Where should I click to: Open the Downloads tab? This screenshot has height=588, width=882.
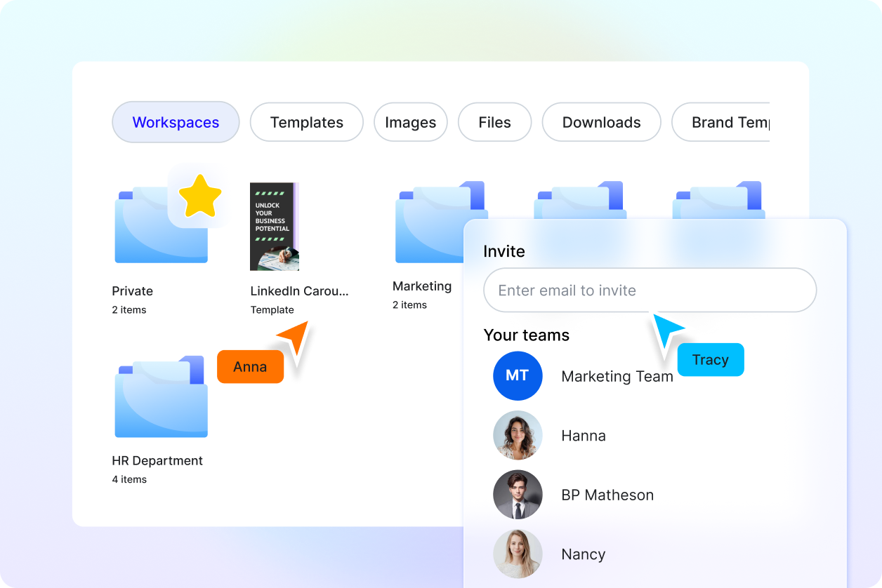pos(602,122)
